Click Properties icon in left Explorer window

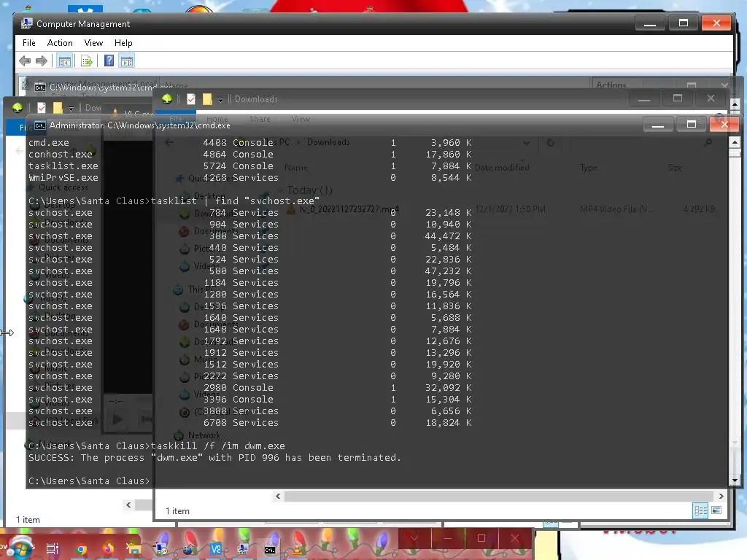[42, 108]
